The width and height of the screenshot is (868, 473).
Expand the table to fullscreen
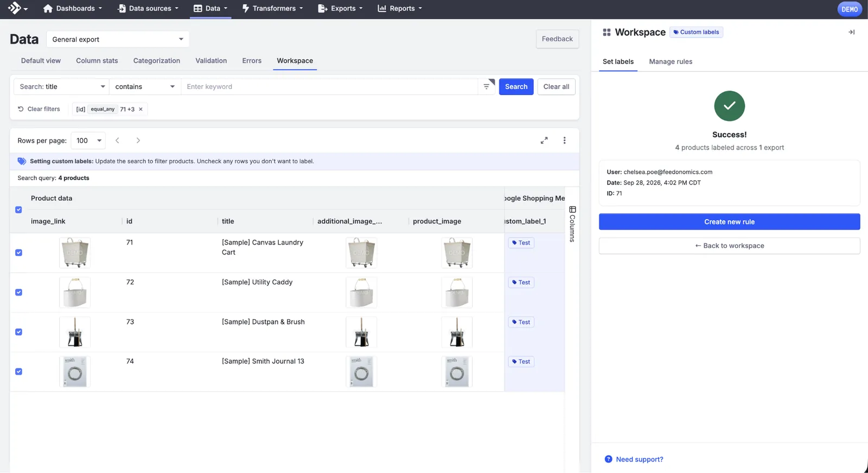(x=544, y=140)
